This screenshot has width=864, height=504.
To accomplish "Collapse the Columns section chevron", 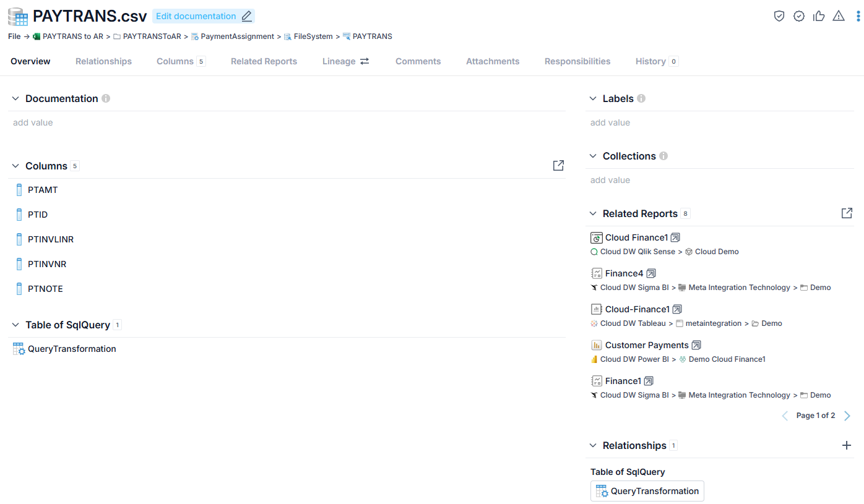I will coord(15,166).
